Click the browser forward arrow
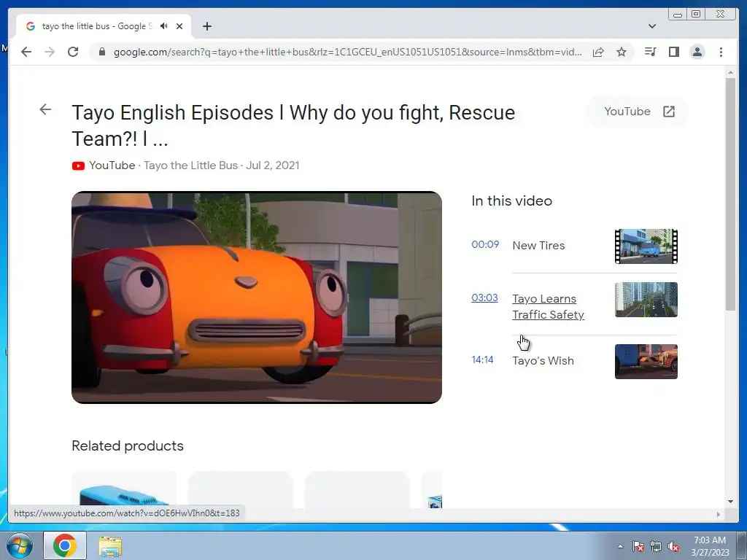This screenshot has height=560, width=747. tap(50, 52)
